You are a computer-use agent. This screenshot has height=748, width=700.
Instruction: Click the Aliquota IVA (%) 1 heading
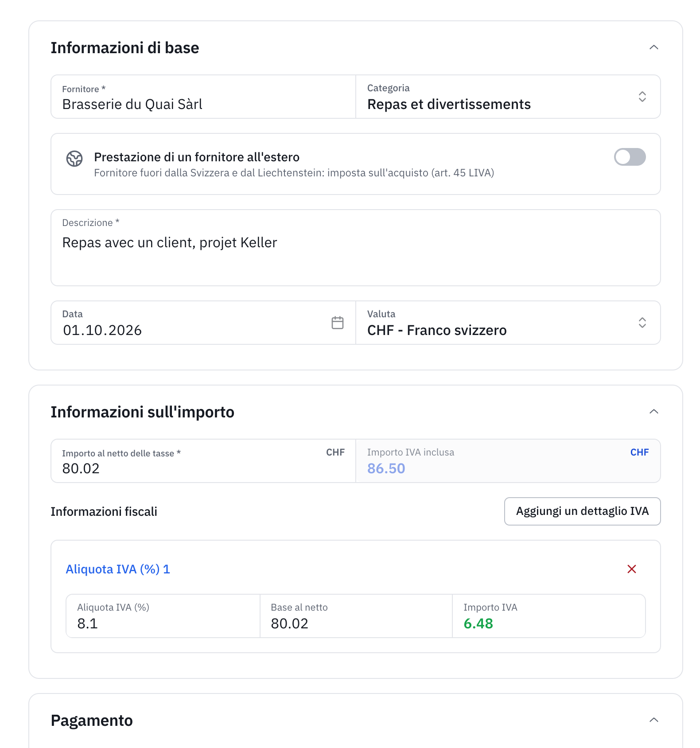(x=118, y=569)
